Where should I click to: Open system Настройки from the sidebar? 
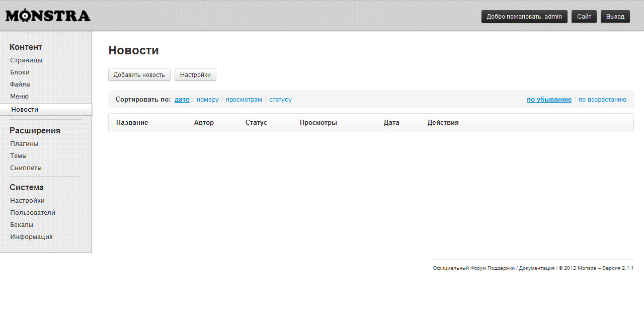[27, 200]
